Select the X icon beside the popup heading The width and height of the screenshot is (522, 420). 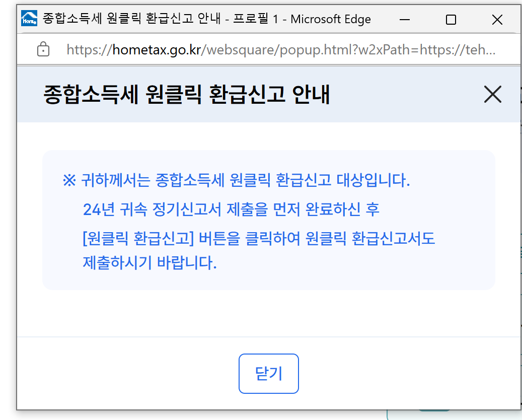coord(492,95)
